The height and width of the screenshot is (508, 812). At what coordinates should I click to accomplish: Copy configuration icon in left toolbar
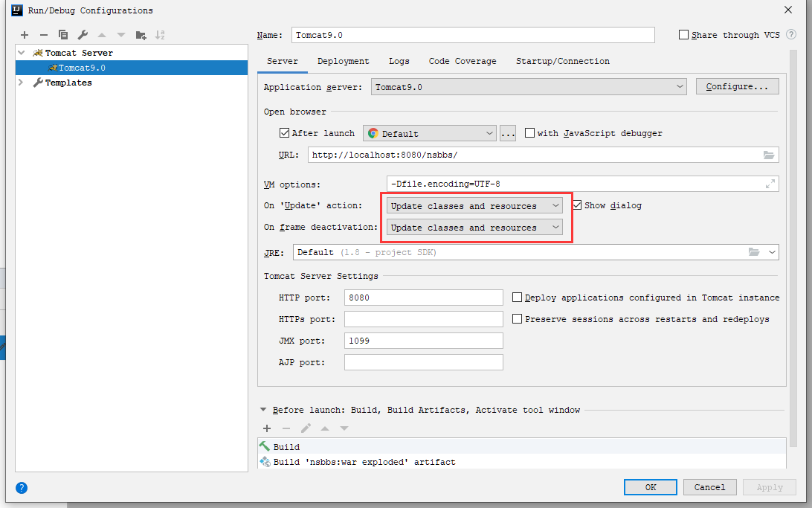point(63,35)
